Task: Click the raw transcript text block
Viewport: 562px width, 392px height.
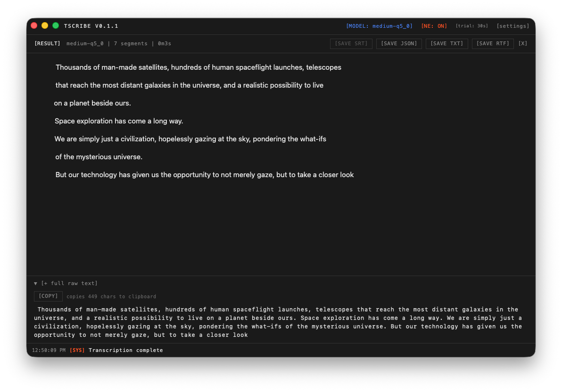Action: [278, 322]
